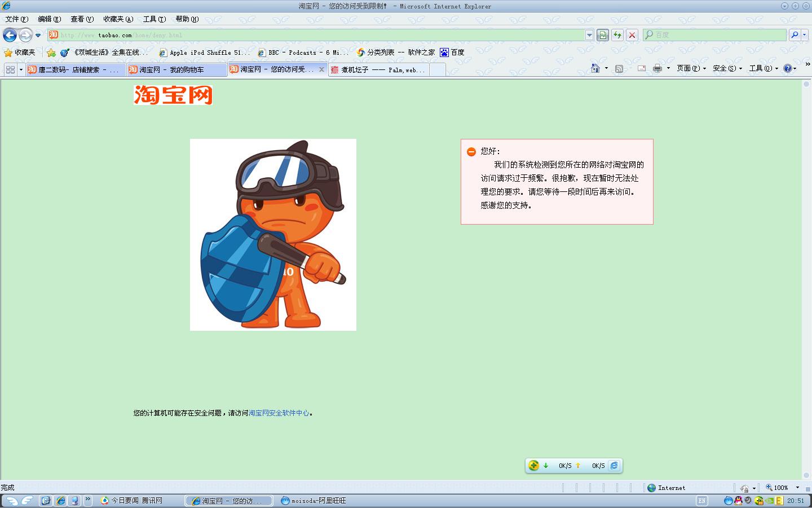Screen dimensions: 812x508
Task: Expand the Home button dropdown arrow
Action: click(606, 68)
